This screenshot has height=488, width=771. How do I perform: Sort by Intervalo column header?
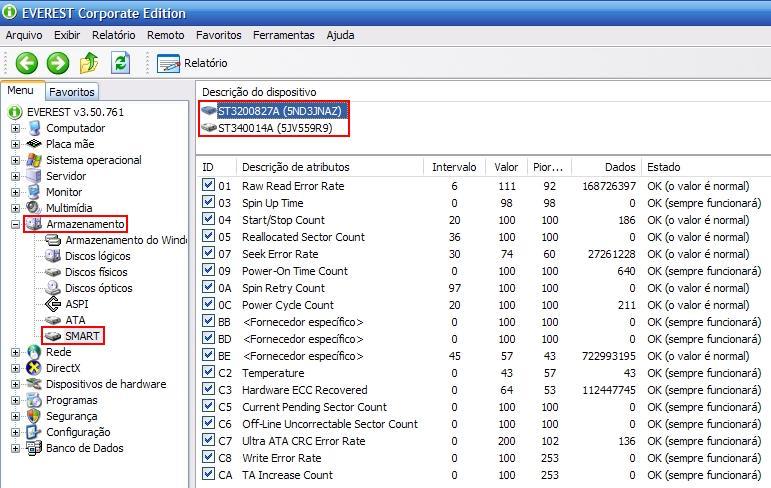pyautogui.click(x=454, y=167)
